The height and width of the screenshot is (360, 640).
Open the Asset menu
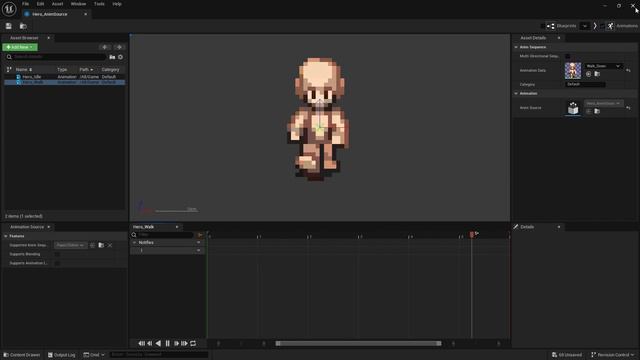click(x=58, y=4)
